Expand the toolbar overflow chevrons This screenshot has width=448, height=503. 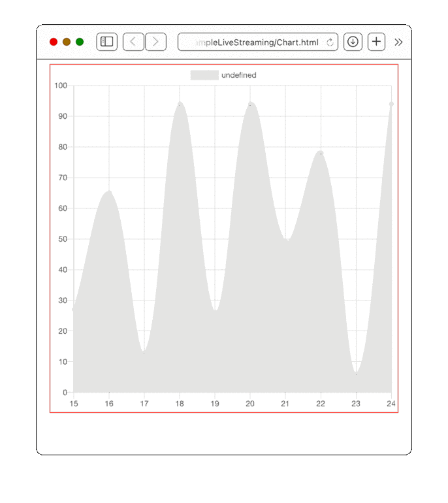(x=398, y=42)
